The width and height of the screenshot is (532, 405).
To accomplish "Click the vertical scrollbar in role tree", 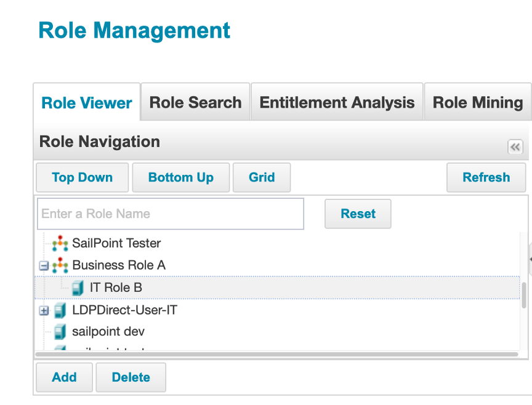I will 524,295.
